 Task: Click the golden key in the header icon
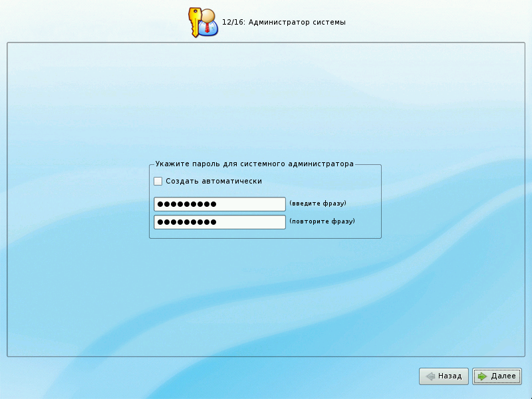pyautogui.click(x=195, y=21)
